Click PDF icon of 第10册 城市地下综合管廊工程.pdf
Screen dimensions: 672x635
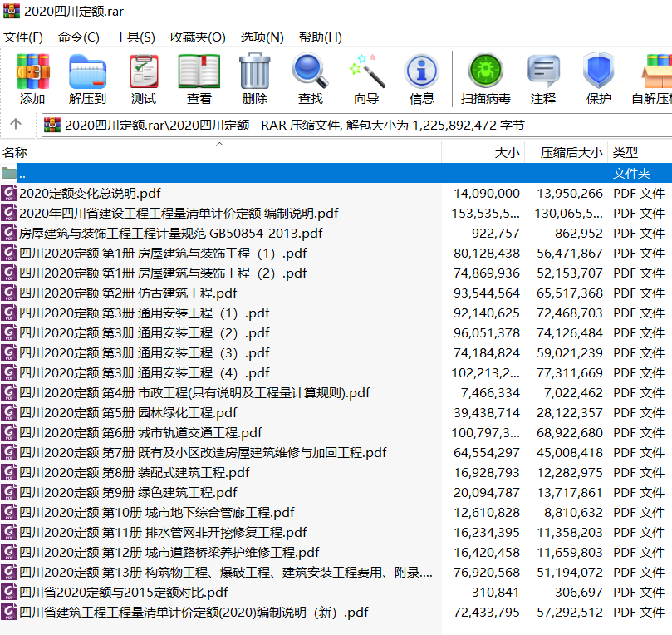pyautogui.click(x=9, y=512)
